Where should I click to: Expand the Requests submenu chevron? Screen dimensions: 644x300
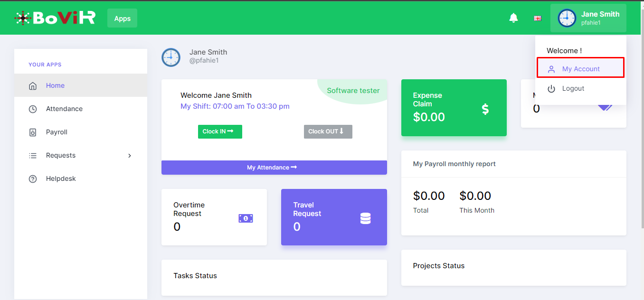pos(130,156)
